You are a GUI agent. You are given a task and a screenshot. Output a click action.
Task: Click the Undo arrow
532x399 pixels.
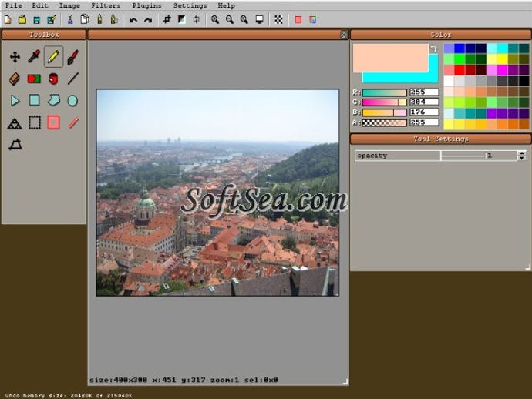tap(133, 20)
